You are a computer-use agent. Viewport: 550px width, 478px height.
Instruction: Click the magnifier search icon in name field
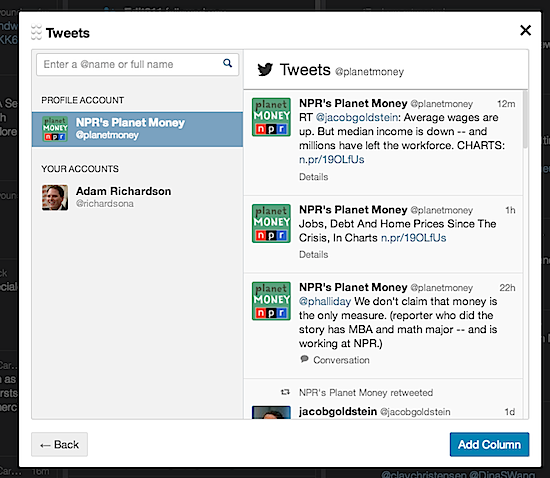(228, 63)
